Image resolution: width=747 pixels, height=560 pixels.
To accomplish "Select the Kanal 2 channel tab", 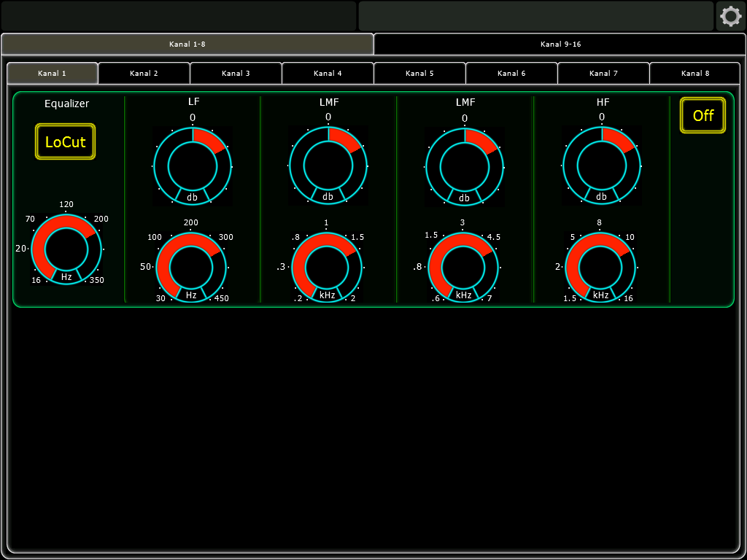I will 144,73.
